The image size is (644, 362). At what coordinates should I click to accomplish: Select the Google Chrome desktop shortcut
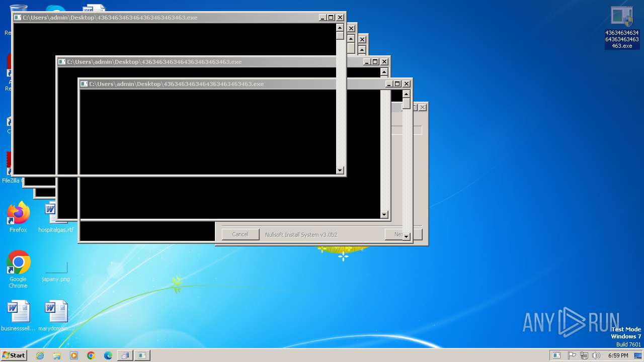click(x=18, y=269)
